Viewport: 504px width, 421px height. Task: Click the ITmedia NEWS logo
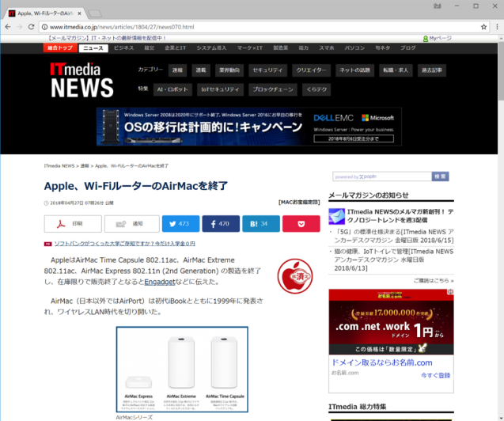tap(81, 80)
